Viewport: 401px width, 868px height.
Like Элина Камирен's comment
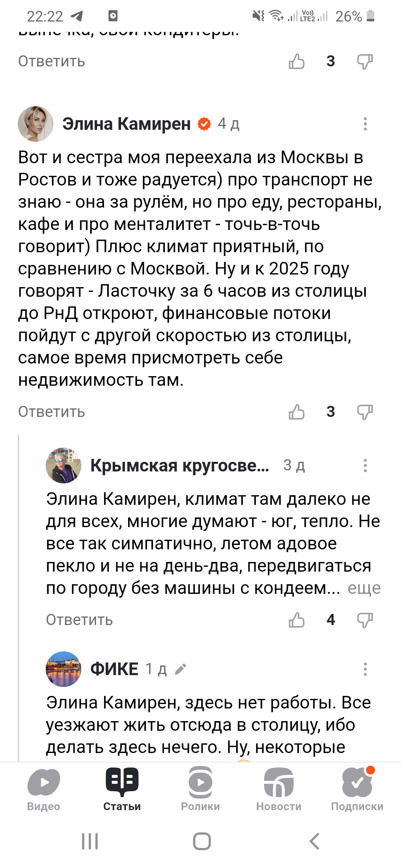click(297, 412)
